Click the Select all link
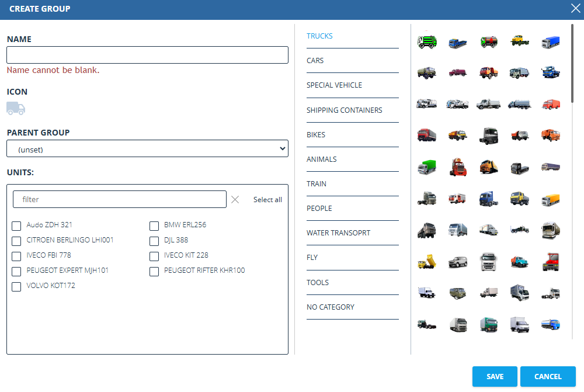584x392 pixels. pos(267,199)
